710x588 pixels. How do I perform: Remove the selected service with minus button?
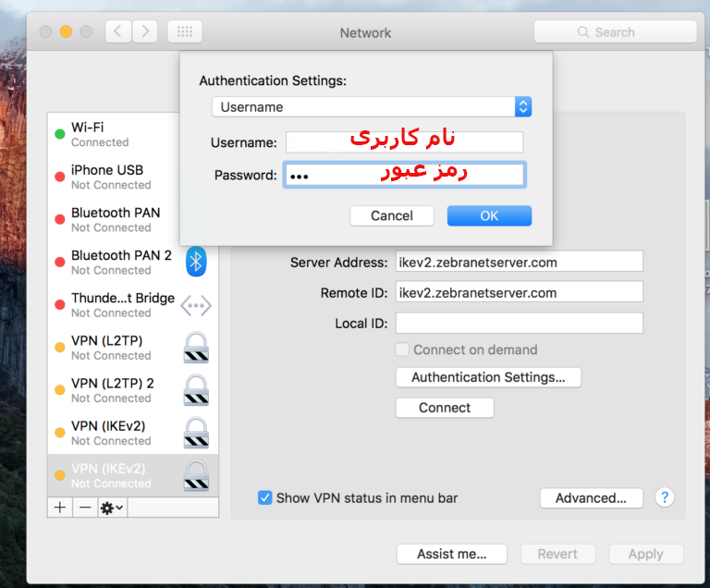[84, 508]
